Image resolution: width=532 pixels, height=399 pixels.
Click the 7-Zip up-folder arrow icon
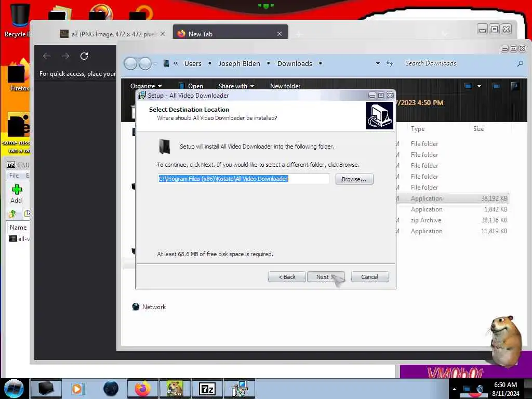(x=12, y=214)
